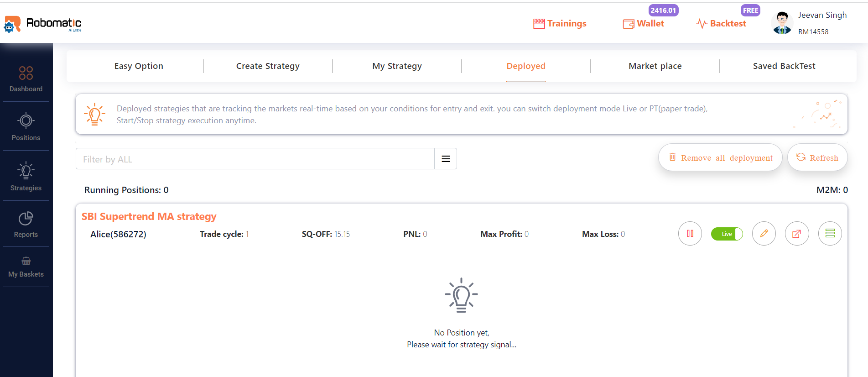
Task: Switch to the My Strategy tab
Action: [x=397, y=66]
